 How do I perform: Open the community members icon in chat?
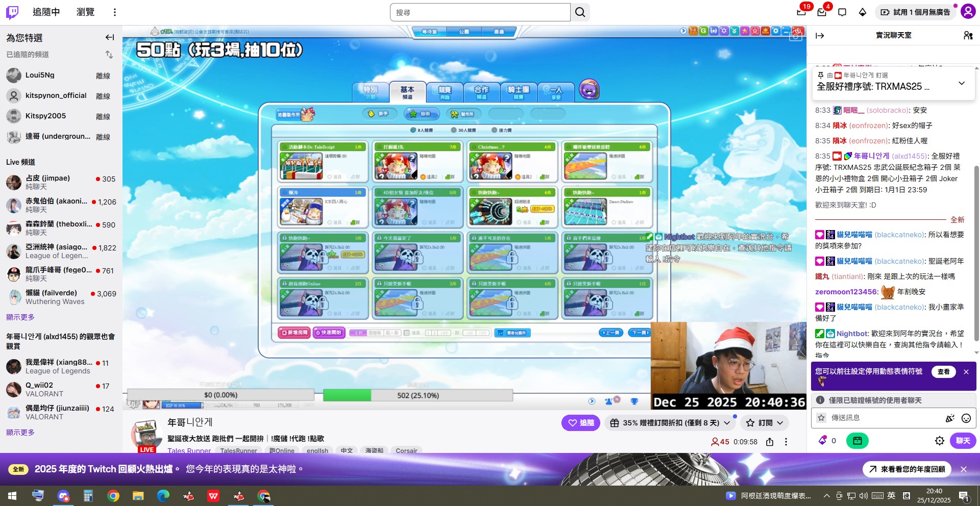point(968,35)
